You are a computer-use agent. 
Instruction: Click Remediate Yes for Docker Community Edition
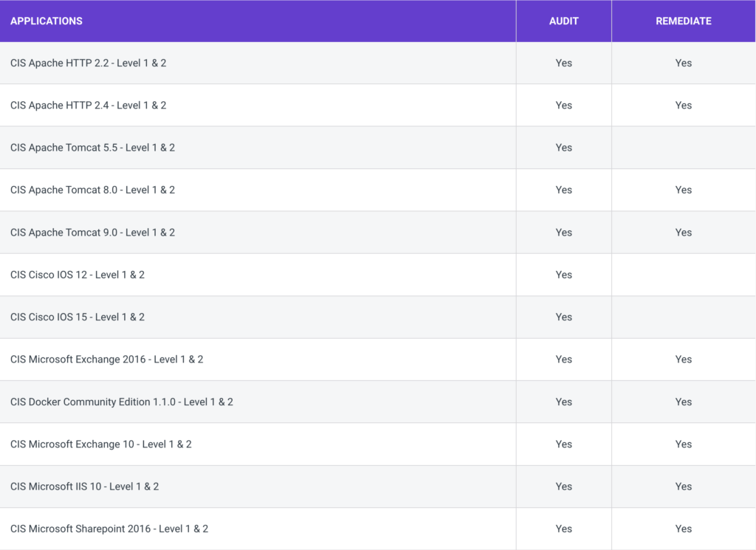[683, 402]
